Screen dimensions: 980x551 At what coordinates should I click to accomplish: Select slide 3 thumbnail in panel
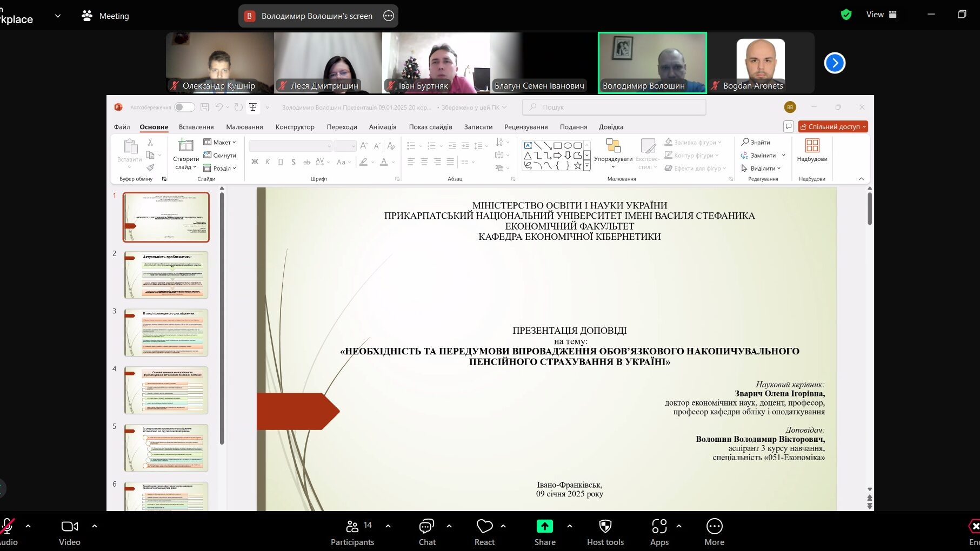(x=166, y=332)
